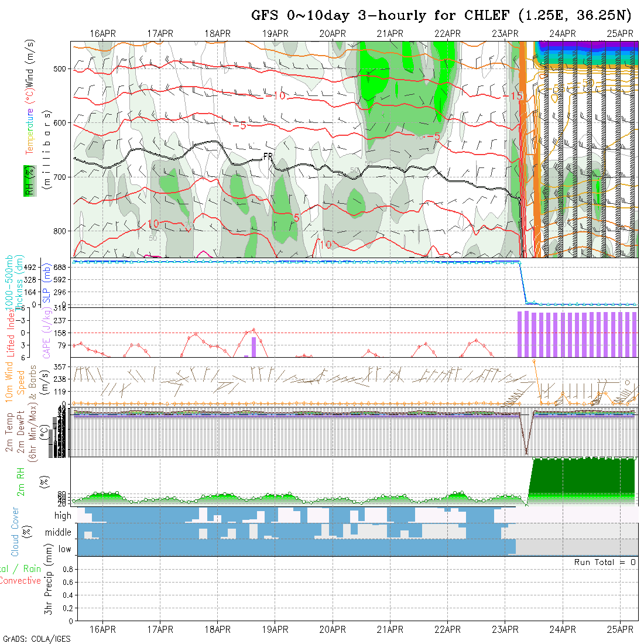This screenshot has height=644, width=644.
Task: Click the 10m Wind Speed axis label
Action: click(15, 382)
